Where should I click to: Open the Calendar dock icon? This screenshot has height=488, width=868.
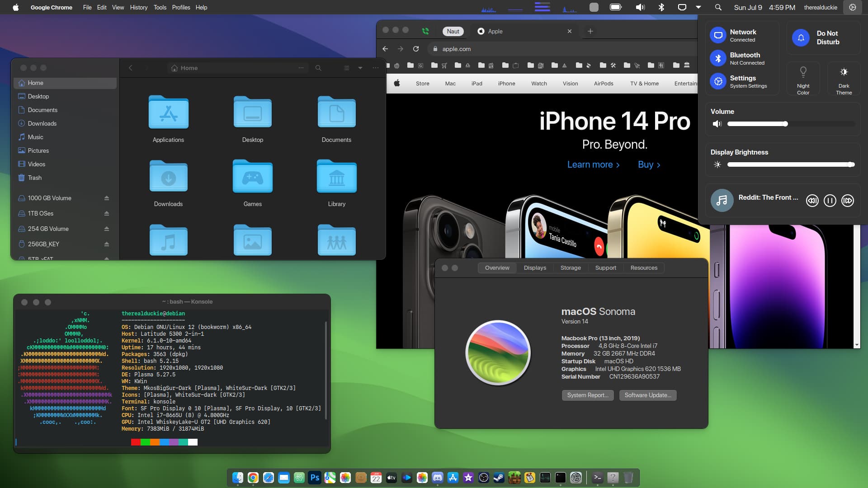pos(376,478)
